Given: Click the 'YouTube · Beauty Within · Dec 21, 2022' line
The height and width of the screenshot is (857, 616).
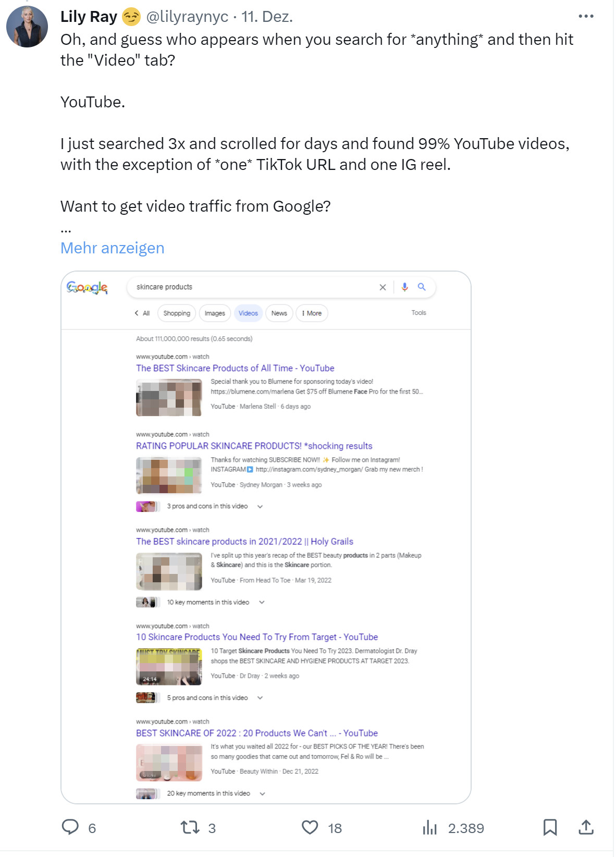Looking at the screenshot, I should tap(264, 772).
